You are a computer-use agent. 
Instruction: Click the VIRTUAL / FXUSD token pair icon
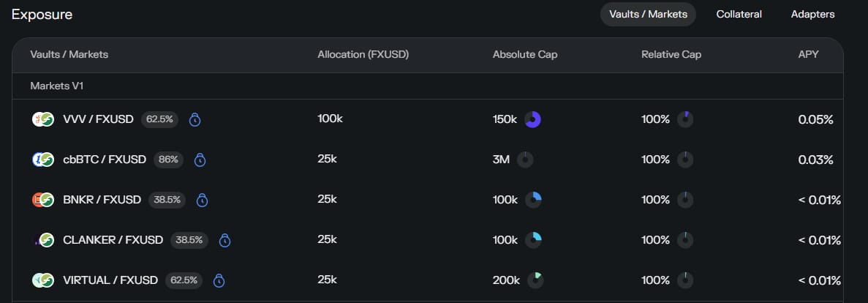[x=43, y=280]
